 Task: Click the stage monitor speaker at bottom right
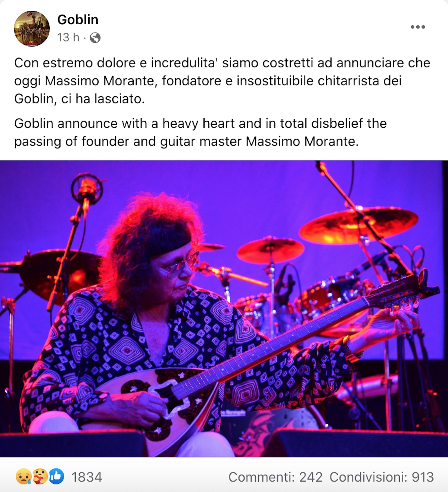(x=355, y=443)
